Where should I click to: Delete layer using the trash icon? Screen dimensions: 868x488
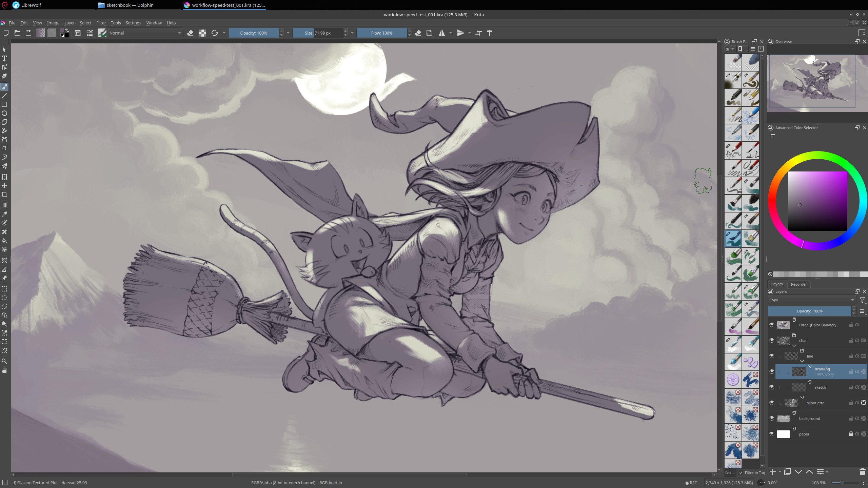click(x=863, y=472)
